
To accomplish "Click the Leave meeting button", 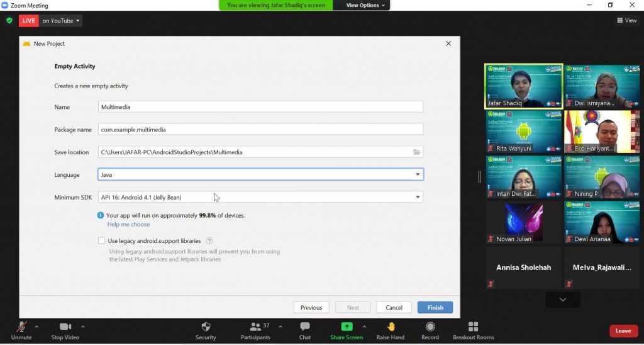I will [x=623, y=331].
